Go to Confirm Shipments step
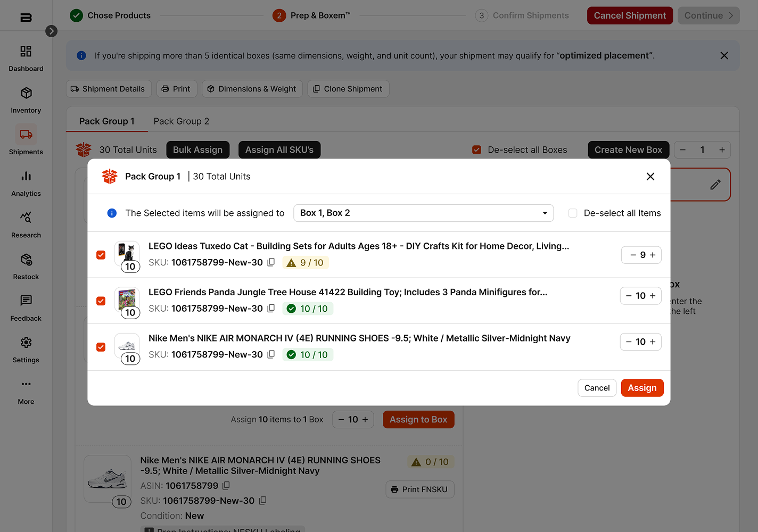The height and width of the screenshot is (532, 758). [522, 15]
